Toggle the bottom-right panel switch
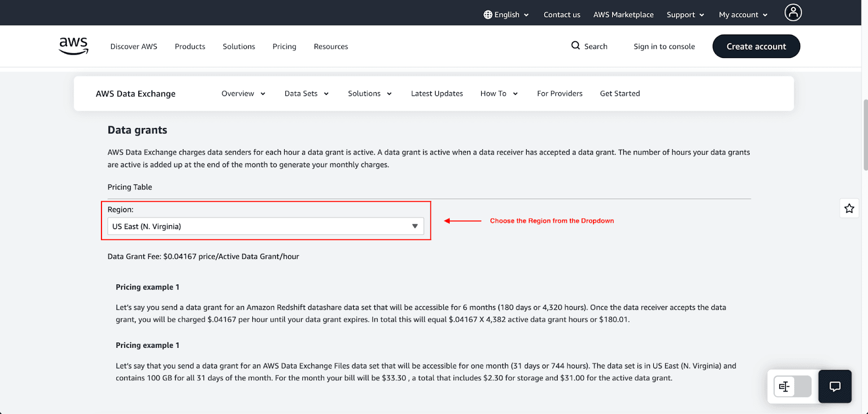 [793, 386]
